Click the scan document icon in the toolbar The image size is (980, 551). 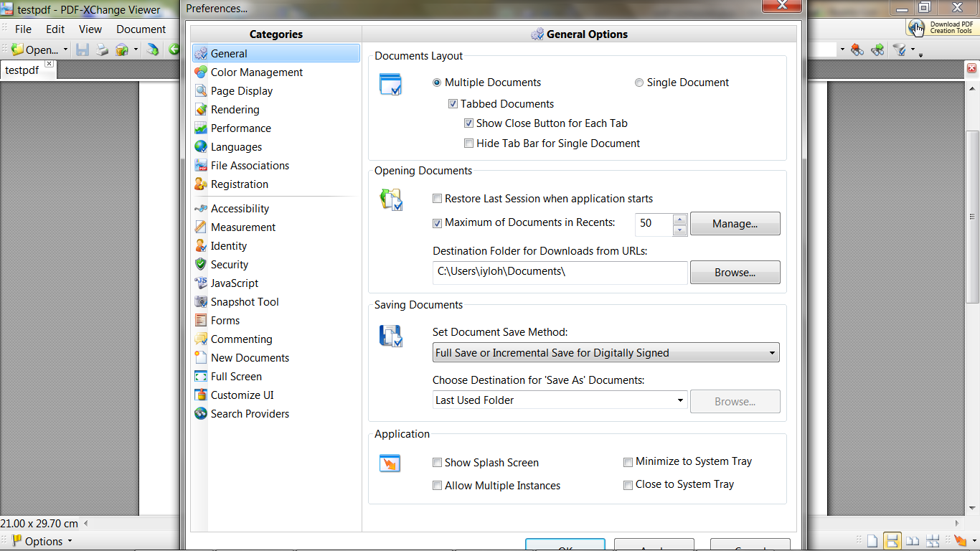click(152, 50)
